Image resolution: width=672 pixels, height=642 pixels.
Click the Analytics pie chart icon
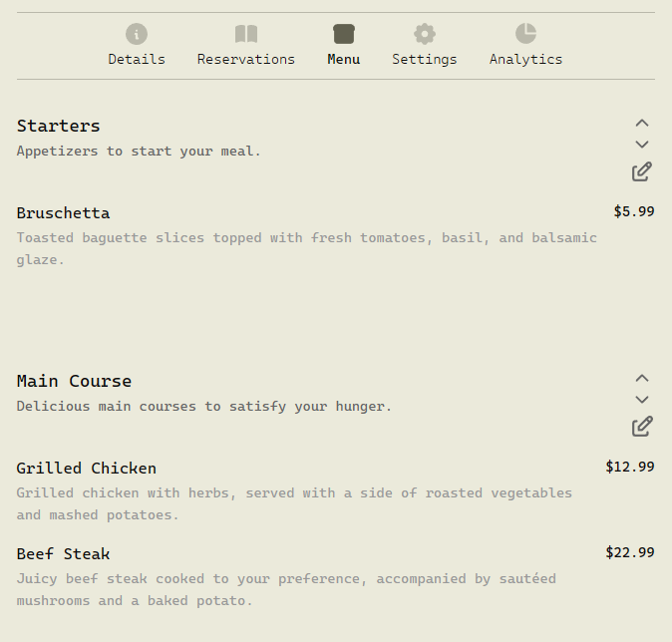tap(525, 34)
